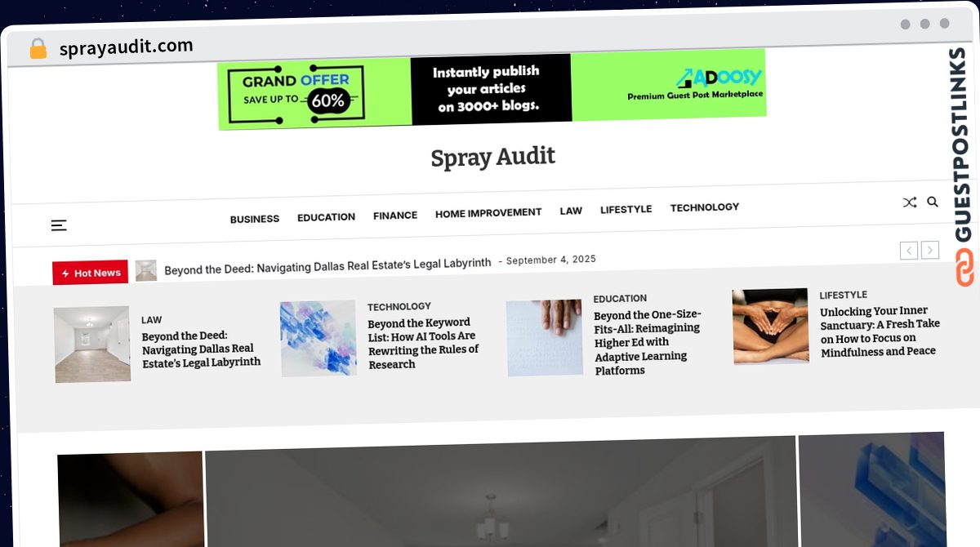Open the empty room thumbnail for Law article
The width and height of the screenshot is (980, 547).
coord(92,344)
